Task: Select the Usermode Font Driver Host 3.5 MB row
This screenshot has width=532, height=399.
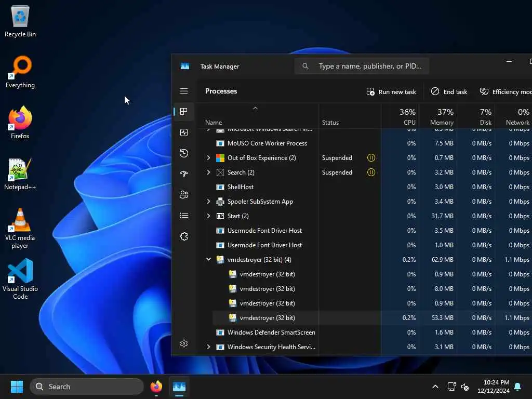Action: pyautogui.click(x=365, y=231)
